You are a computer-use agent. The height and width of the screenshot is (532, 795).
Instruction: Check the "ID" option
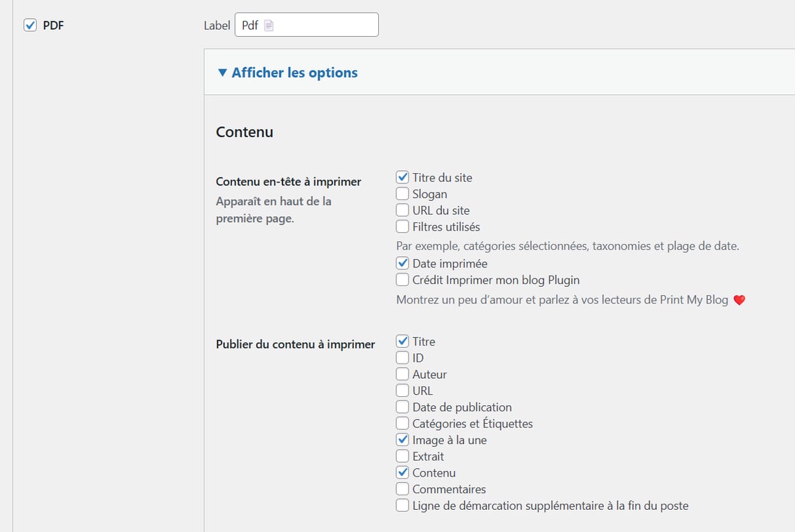pyautogui.click(x=402, y=357)
